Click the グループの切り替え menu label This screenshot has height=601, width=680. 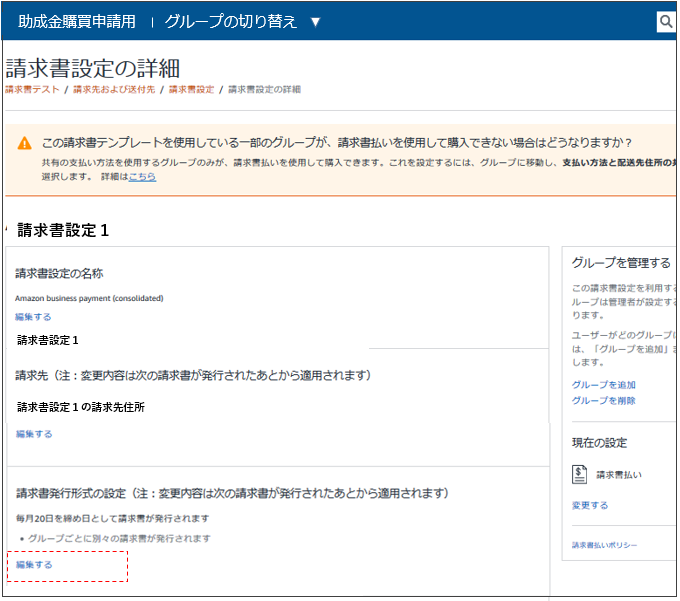(x=230, y=21)
